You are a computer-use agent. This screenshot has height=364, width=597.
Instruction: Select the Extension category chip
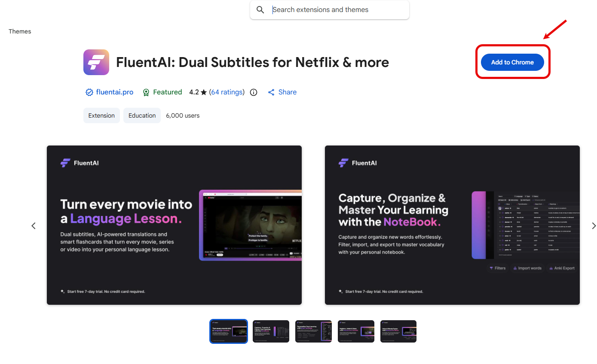click(101, 115)
